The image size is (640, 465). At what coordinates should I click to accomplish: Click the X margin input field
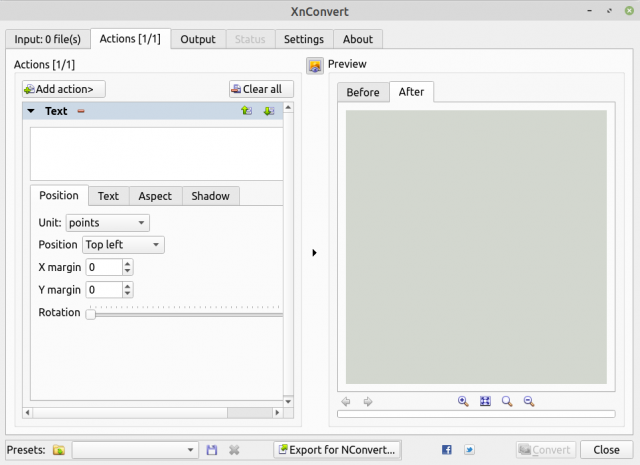click(104, 267)
